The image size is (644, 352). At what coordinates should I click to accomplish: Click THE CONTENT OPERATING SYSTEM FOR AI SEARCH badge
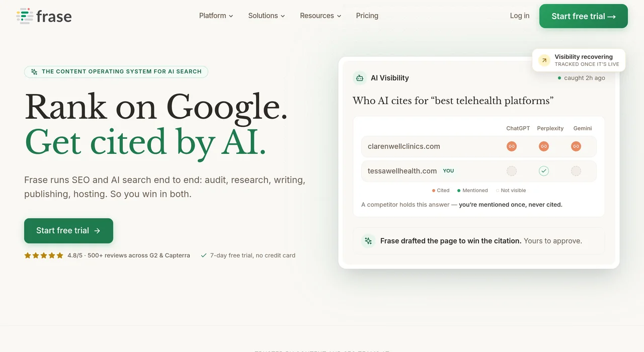click(116, 72)
